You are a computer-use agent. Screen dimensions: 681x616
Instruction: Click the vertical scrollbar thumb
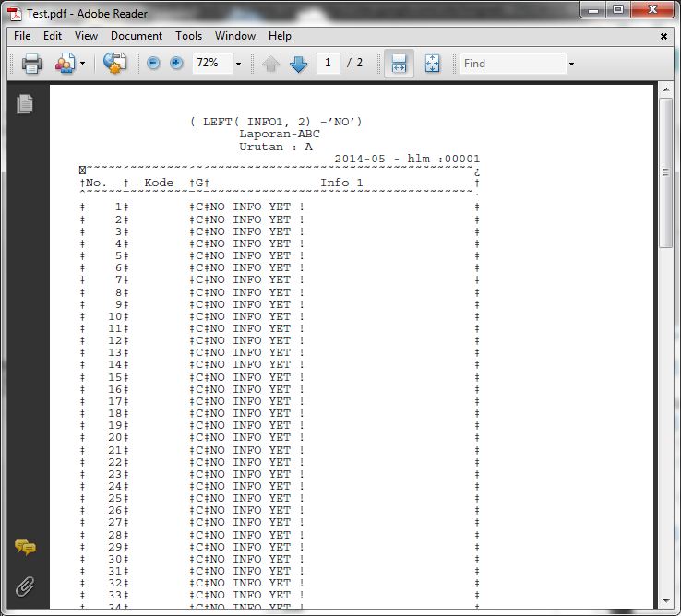665,172
